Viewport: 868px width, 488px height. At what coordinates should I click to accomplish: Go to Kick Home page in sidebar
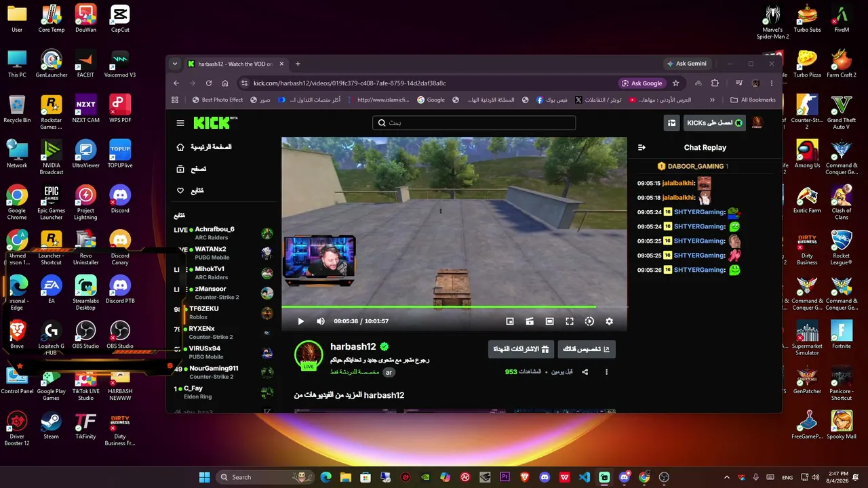[203, 147]
